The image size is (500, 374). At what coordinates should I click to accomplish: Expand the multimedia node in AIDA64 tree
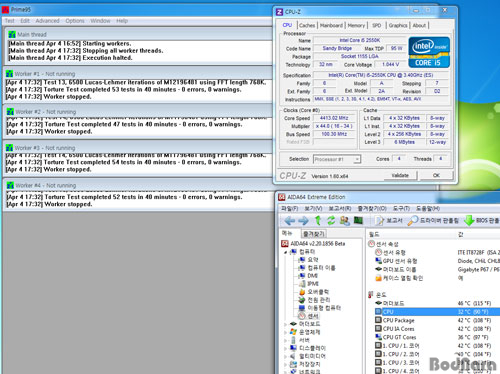(x=286, y=356)
